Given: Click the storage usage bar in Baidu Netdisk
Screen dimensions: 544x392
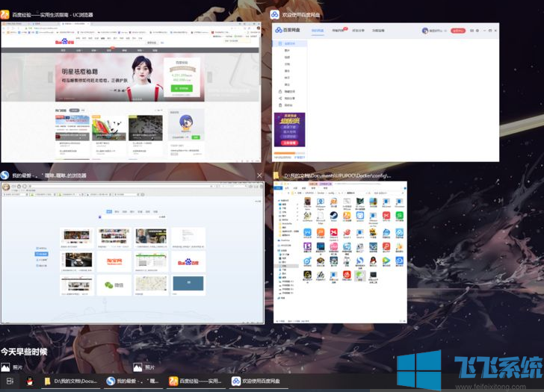Looking at the screenshot, I should point(289,153).
